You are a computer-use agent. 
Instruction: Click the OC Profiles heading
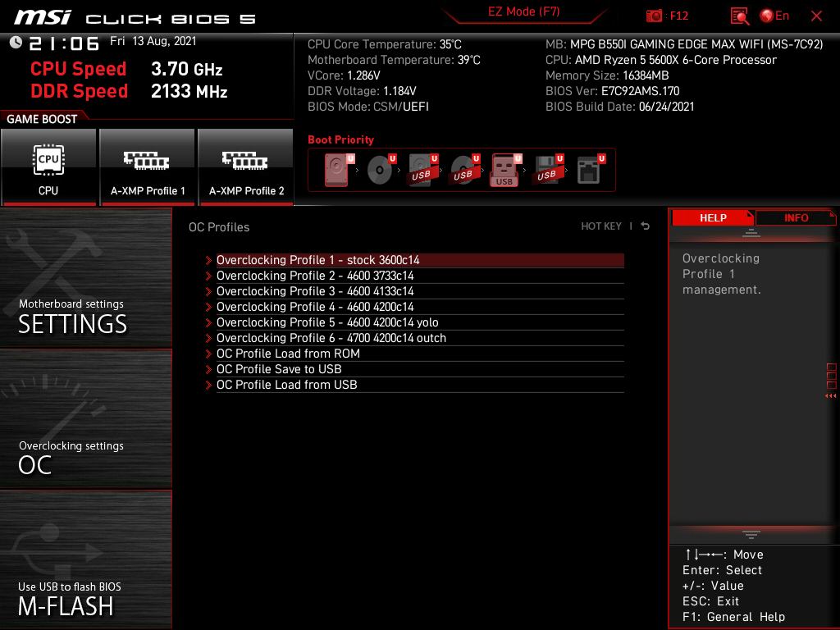(218, 227)
